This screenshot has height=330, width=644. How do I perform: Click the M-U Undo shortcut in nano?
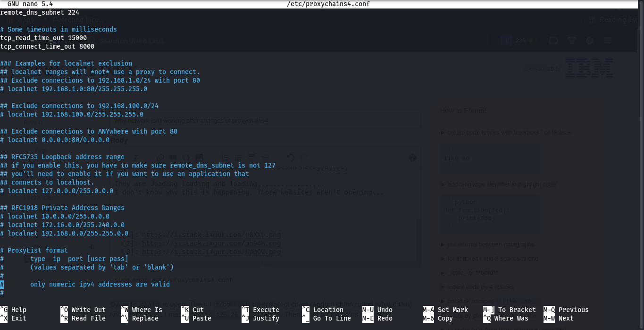point(377,310)
